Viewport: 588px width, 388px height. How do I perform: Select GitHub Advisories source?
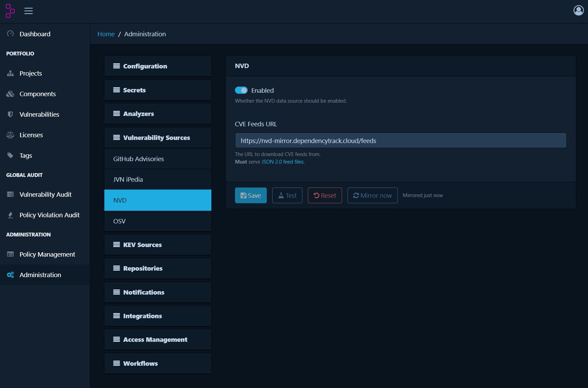pyautogui.click(x=158, y=159)
